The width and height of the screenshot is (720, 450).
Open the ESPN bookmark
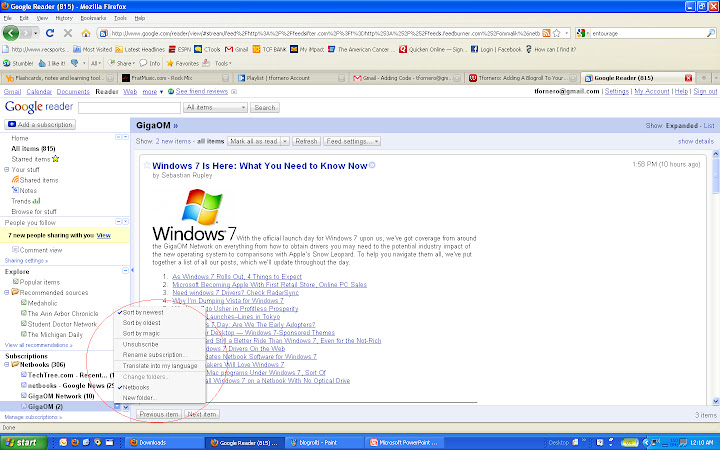click(180, 49)
